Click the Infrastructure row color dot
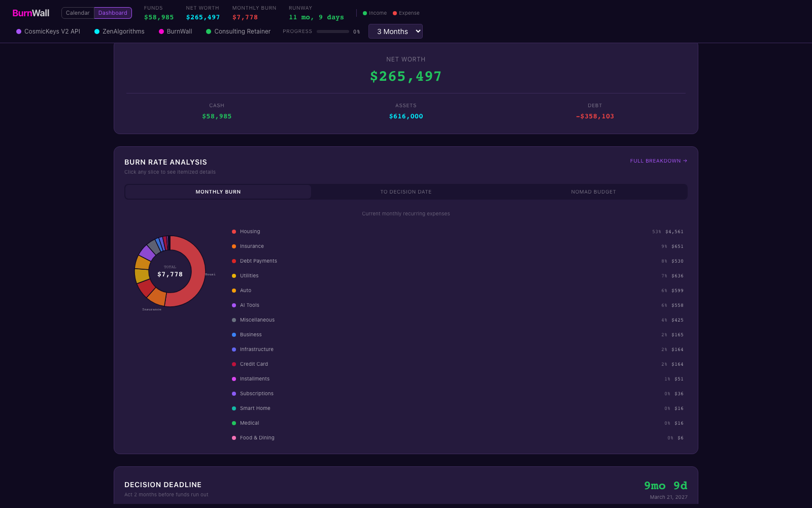 point(234,350)
